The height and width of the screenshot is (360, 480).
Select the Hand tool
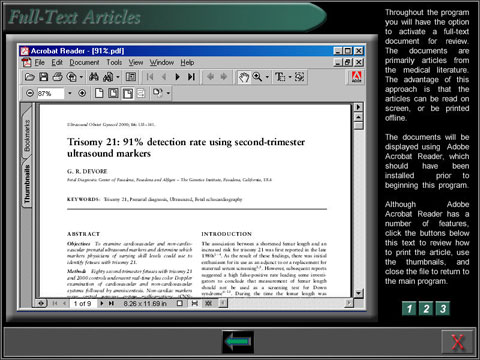[x=244, y=77]
